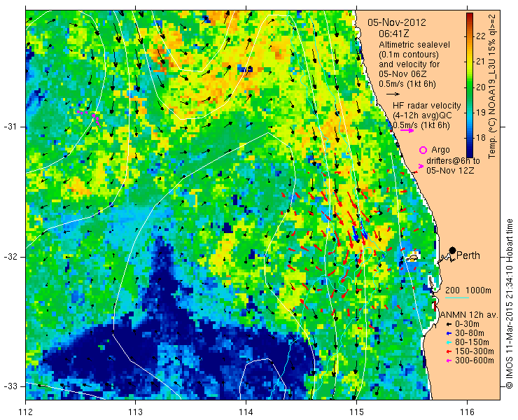The height and width of the screenshot is (420, 518).
Task: Click the colorbar value 18
Action: tap(481, 138)
